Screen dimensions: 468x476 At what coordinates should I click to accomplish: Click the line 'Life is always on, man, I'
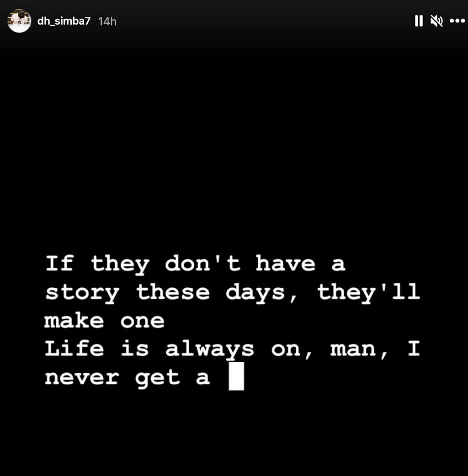coord(233,349)
